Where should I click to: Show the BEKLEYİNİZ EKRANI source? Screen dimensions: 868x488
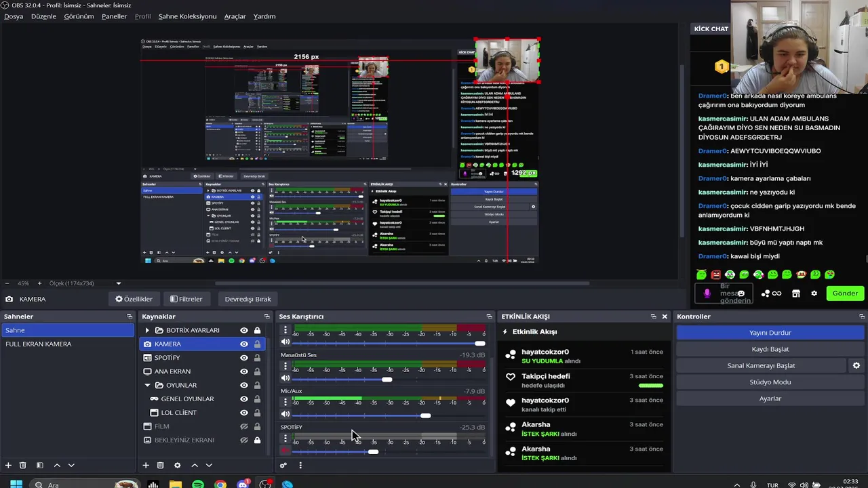click(x=244, y=440)
